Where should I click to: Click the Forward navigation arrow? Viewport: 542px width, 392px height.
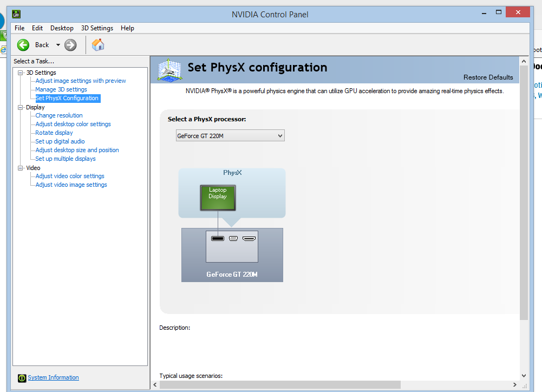coord(70,45)
